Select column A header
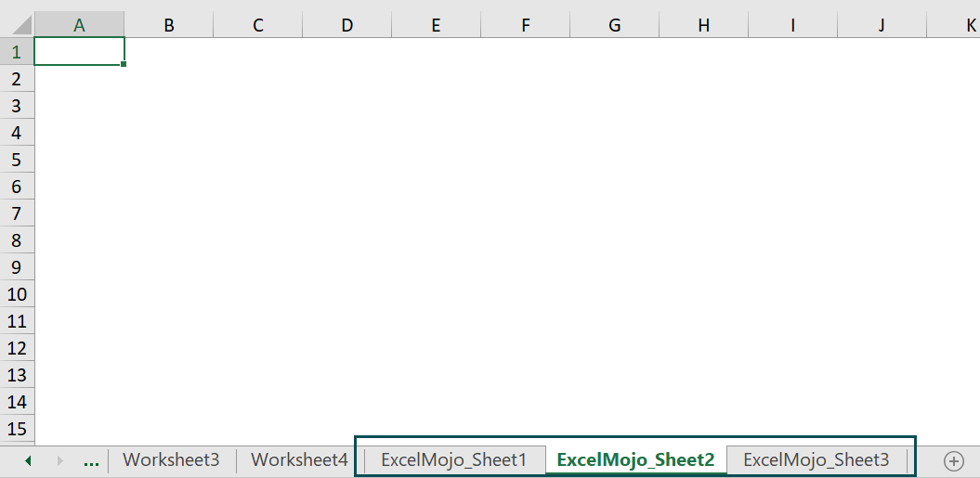Viewport: 980px width, 478px height. 79,25
